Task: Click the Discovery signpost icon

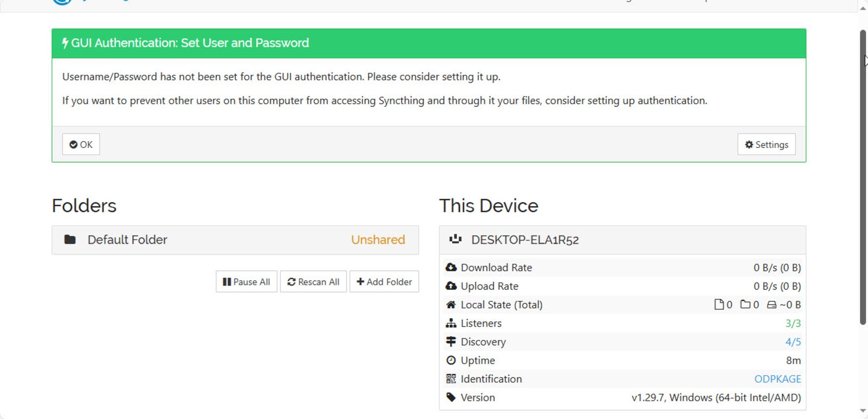Action: pos(451,342)
